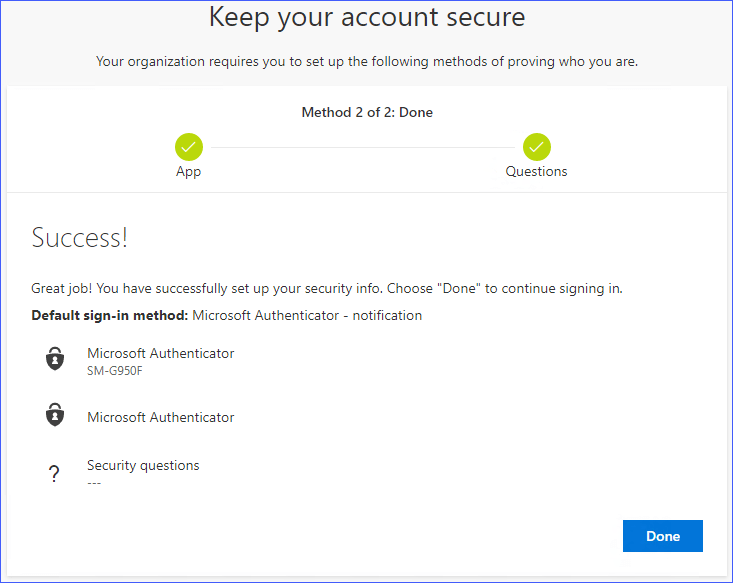
Task: Click the "Your organization requires" subtitle text
Action: click(x=366, y=62)
